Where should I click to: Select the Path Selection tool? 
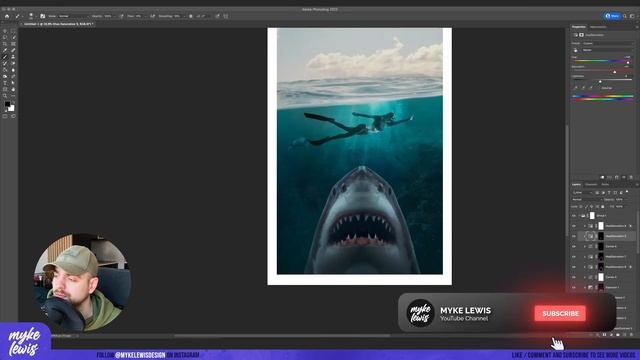pos(13,83)
